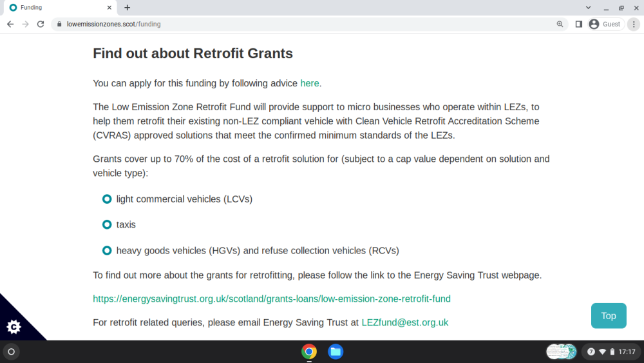Toggle the browser side panel

click(x=579, y=25)
